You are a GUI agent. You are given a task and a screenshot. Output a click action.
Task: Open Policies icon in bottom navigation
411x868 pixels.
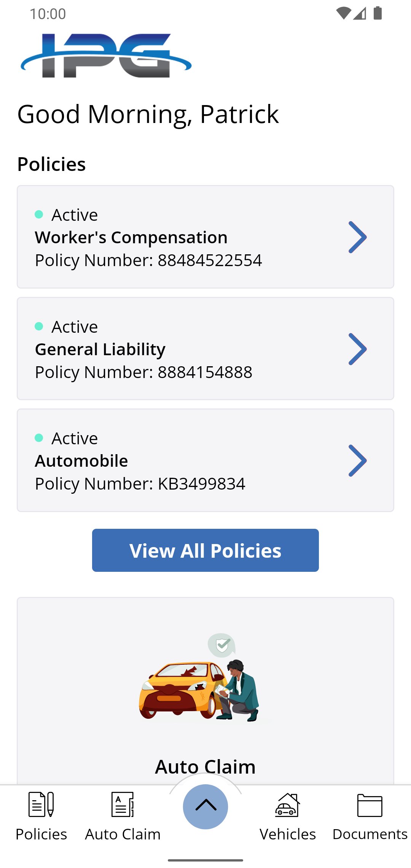(41, 804)
